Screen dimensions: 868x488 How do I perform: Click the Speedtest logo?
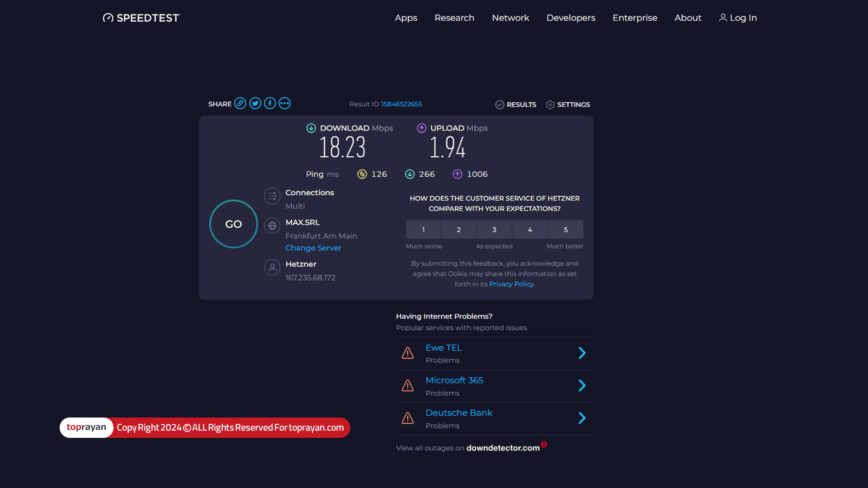pos(142,18)
